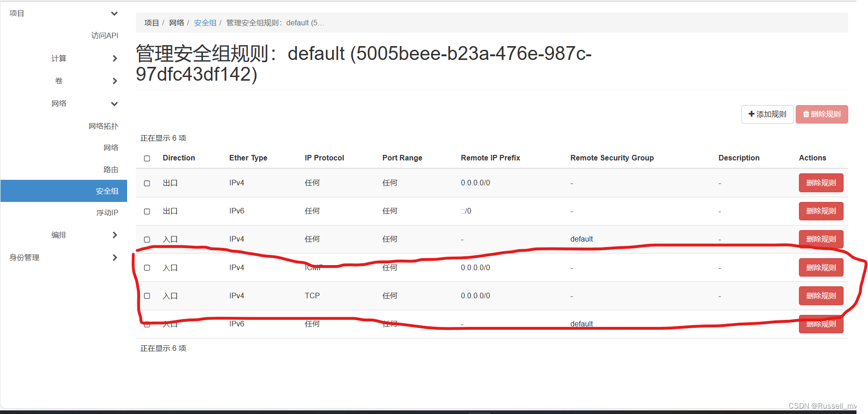Collapse the 项目 sidebar section chevron
868x414 pixels.
[115, 13]
